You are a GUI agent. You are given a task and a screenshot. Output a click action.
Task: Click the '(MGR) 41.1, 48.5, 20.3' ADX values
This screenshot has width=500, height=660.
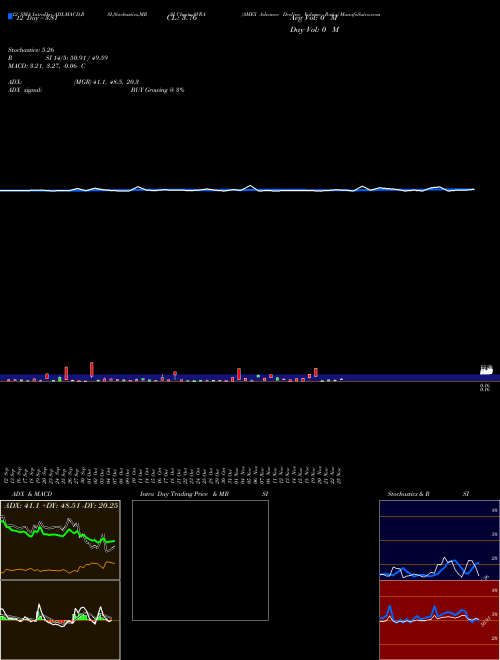coord(106,82)
